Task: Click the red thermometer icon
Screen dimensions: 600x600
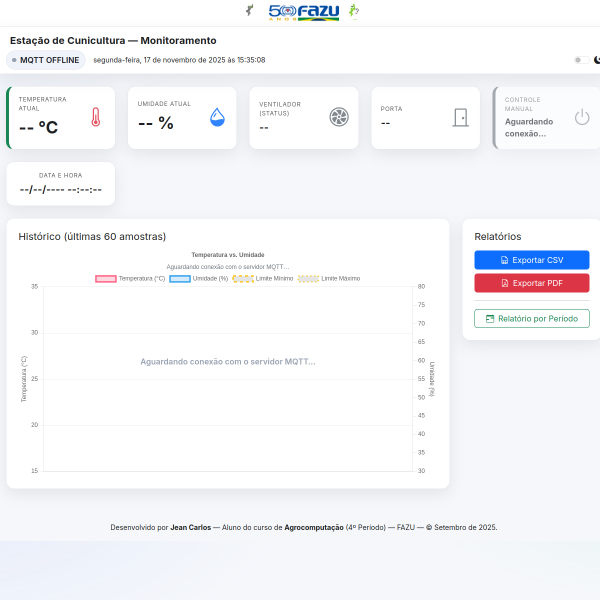Action: coord(96,117)
